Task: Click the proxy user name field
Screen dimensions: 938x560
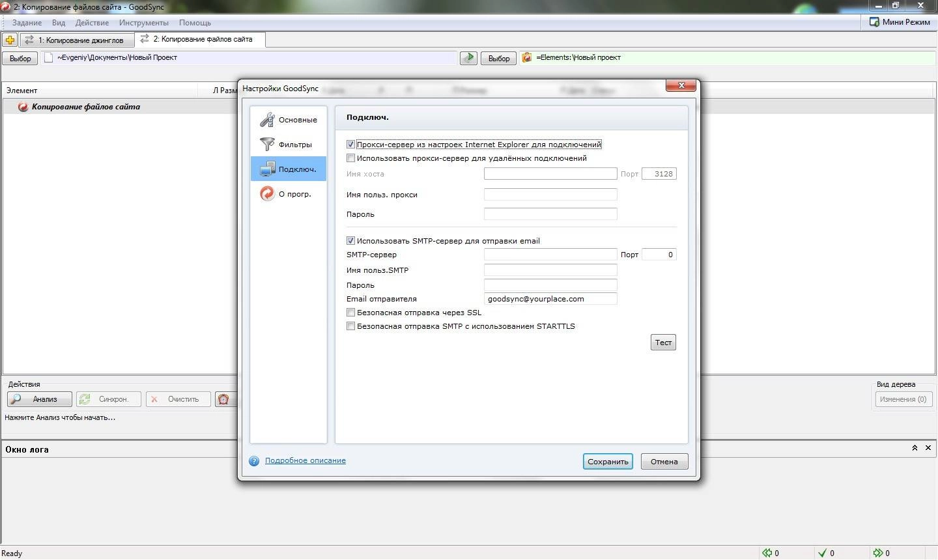Action: (x=550, y=195)
